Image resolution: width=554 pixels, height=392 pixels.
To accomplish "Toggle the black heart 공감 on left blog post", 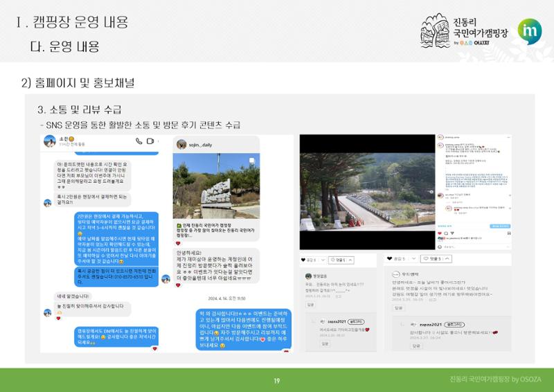I will pos(303,260).
